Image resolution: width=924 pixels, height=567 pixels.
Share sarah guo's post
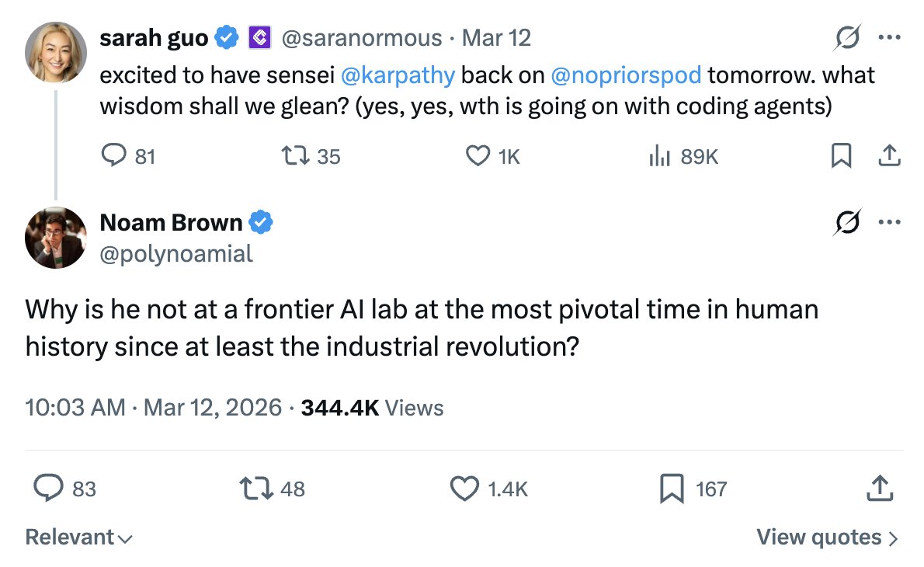coord(888,156)
